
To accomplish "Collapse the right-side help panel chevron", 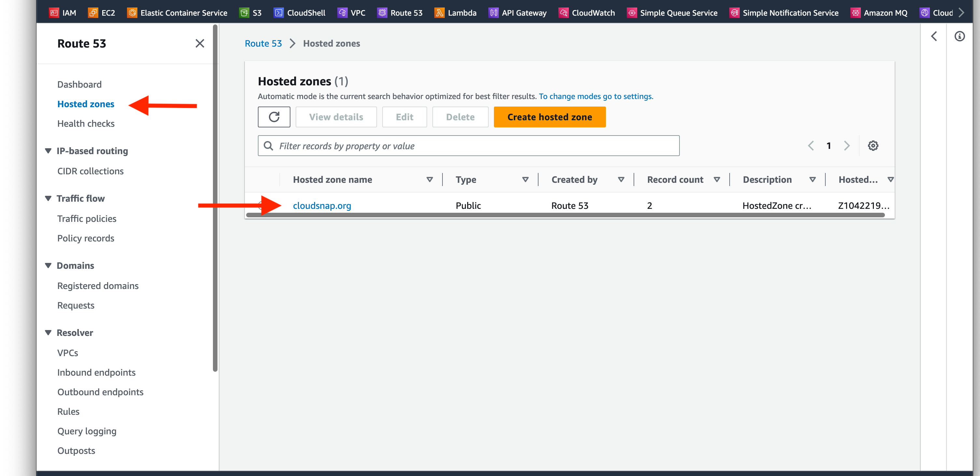I will 934,36.
